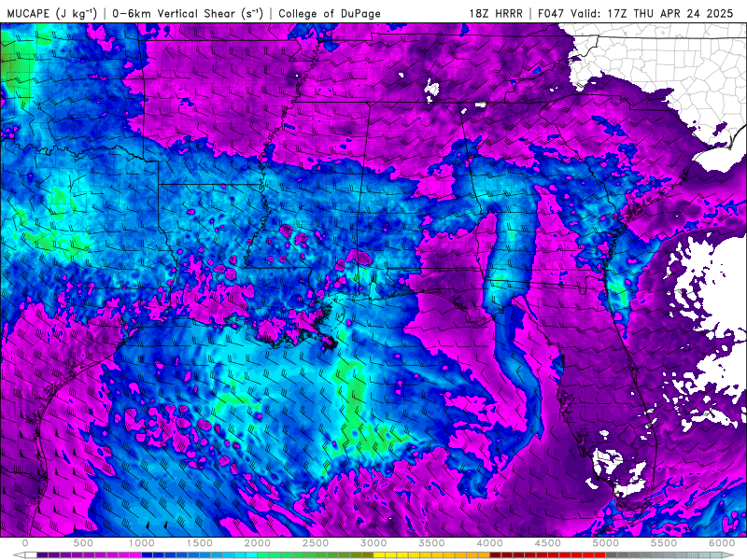
Task: Click the 18Z HRRR model run label
Action: pyautogui.click(x=495, y=13)
